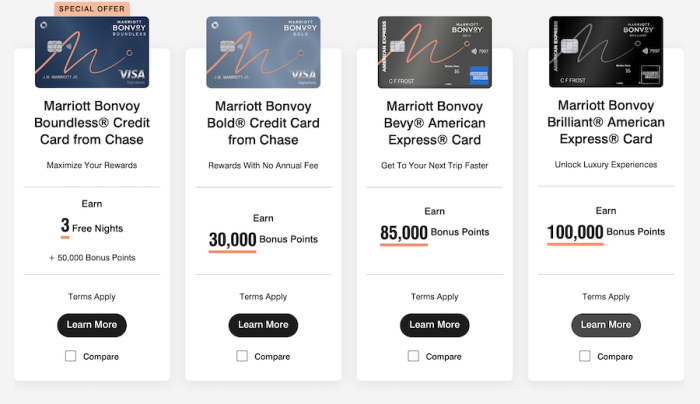Click the 100,000 Bonus Points text
Image resolution: width=700 pixels, height=404 pixels.
[606, 232]
